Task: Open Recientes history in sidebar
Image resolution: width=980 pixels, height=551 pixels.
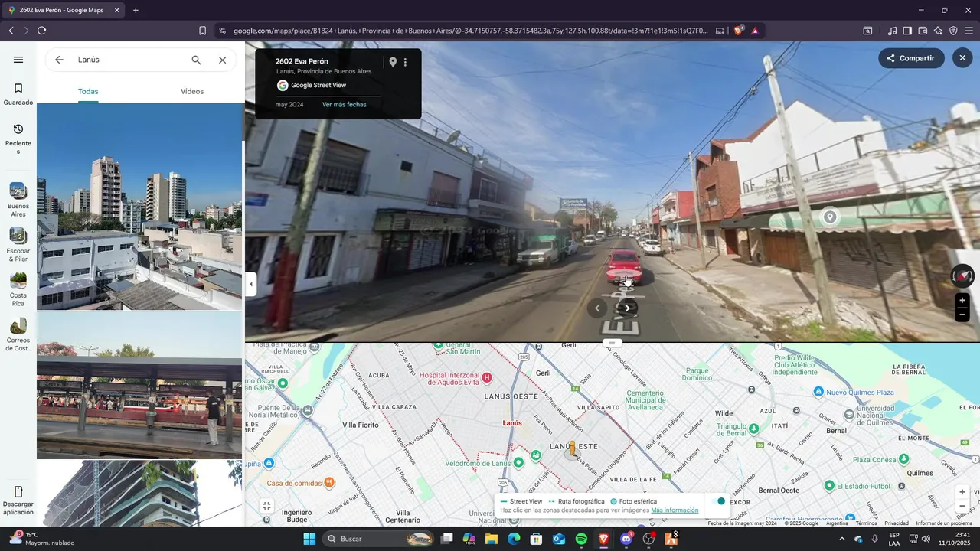Action: (18, 139)
